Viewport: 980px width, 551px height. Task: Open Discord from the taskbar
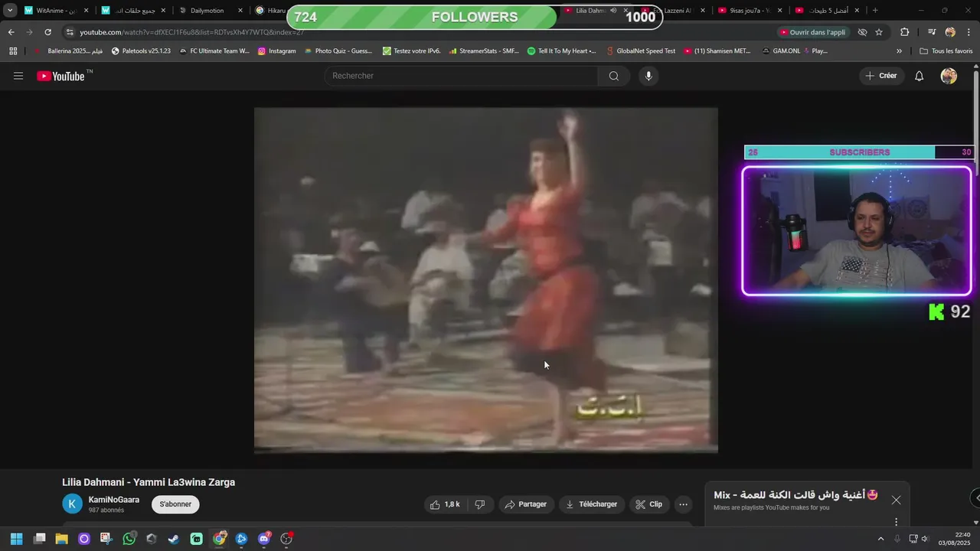(264, 539)
